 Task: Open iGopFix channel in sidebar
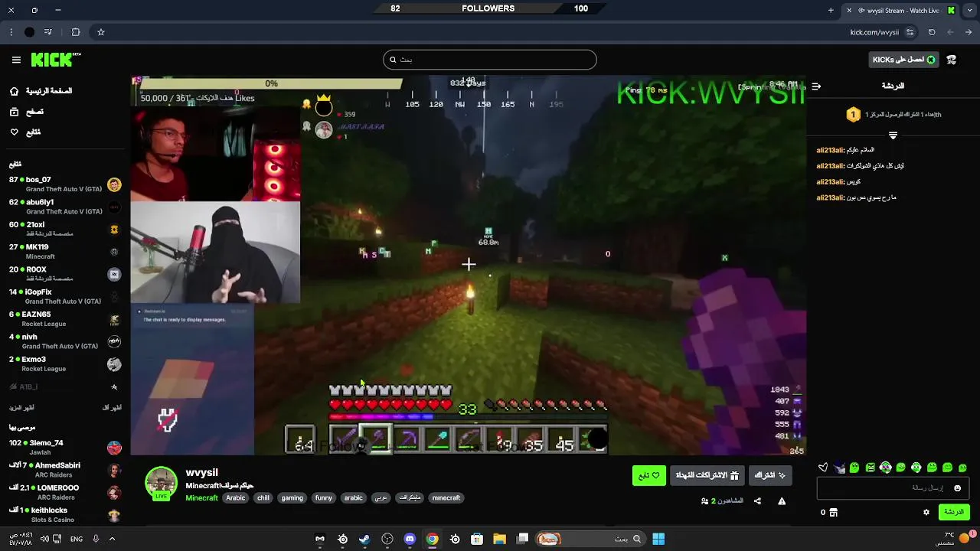(65, 296)
